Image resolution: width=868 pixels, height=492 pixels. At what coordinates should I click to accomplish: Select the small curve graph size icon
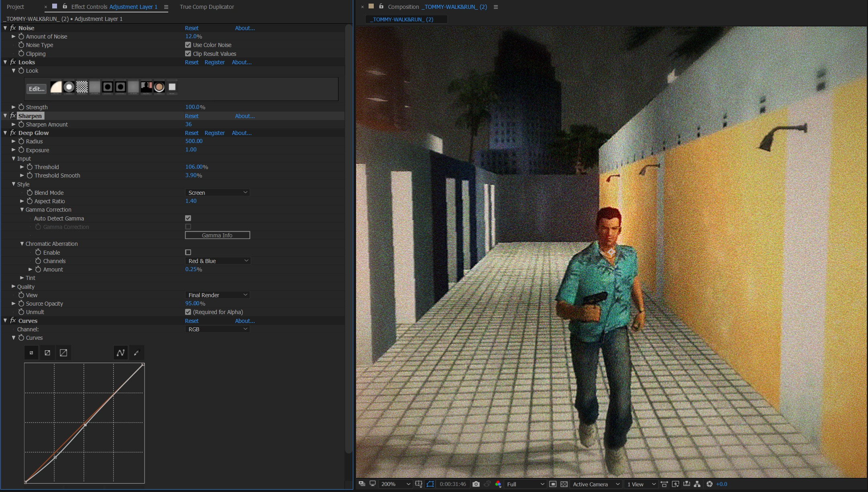pyautogui.click(x=31, y=353)
